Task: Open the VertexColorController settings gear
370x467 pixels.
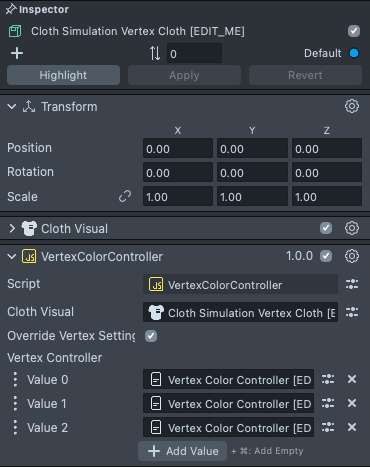Action: [352, 256]
